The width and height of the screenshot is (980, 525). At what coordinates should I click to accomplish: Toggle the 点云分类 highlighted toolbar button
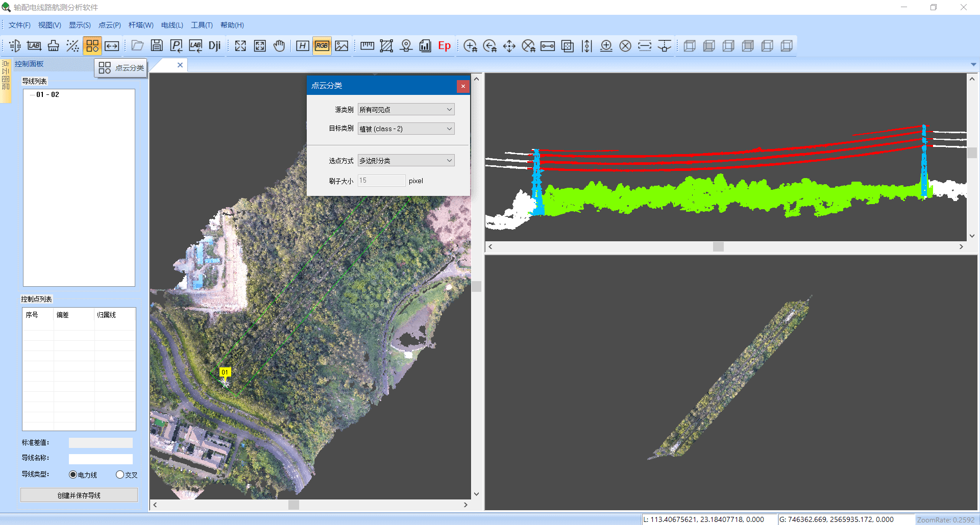point(92,45)
